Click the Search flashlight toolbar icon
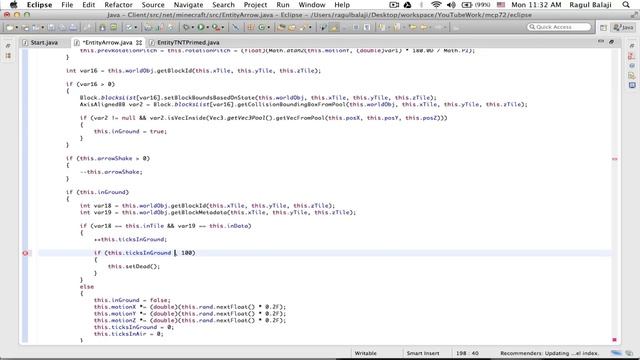Viewport: 640px width, 360px height. [303, 27]
